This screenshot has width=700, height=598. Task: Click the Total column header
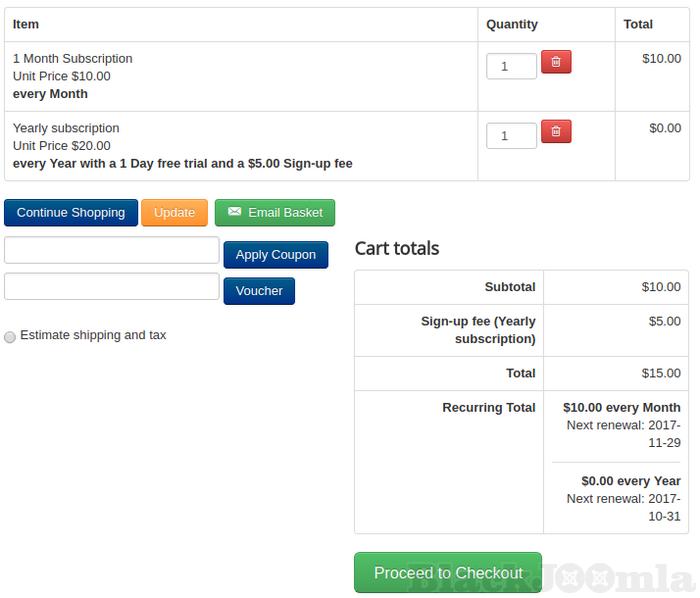coord(638,24)
